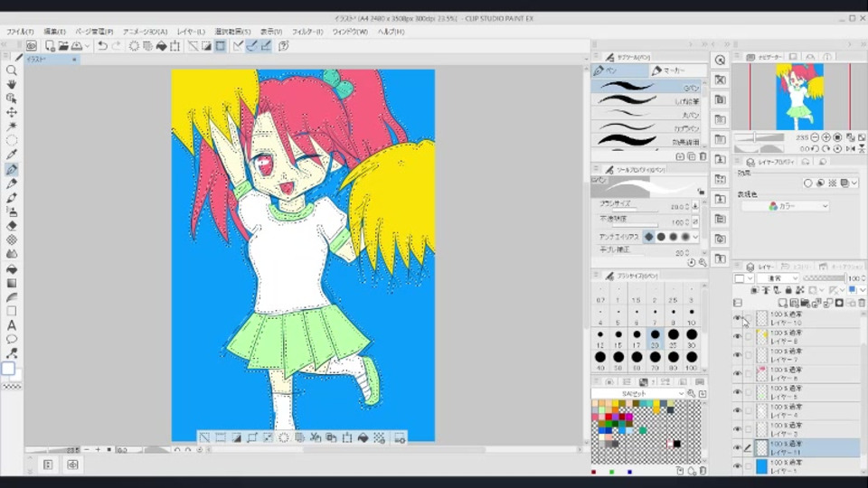Pick the Eyedropper tool

[12, 155]
